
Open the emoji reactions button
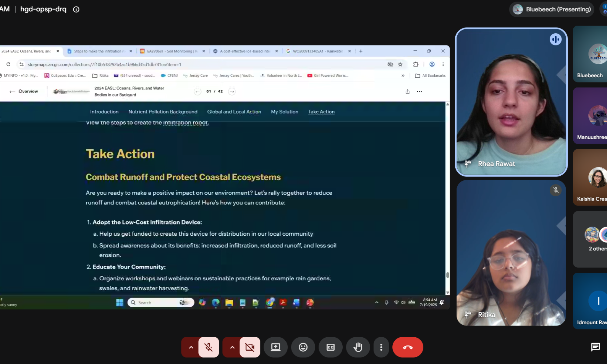pyautogui.click(x=303, y=347)
